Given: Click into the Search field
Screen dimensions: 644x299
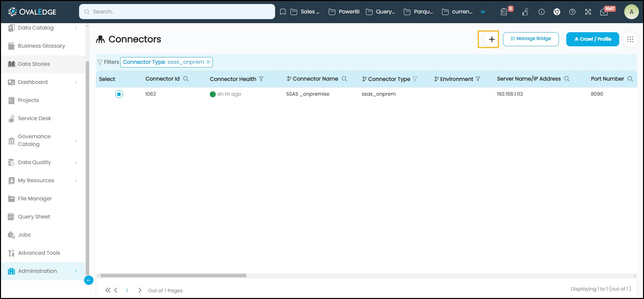Looking at the screenshot, I should (x=177, y=12).
